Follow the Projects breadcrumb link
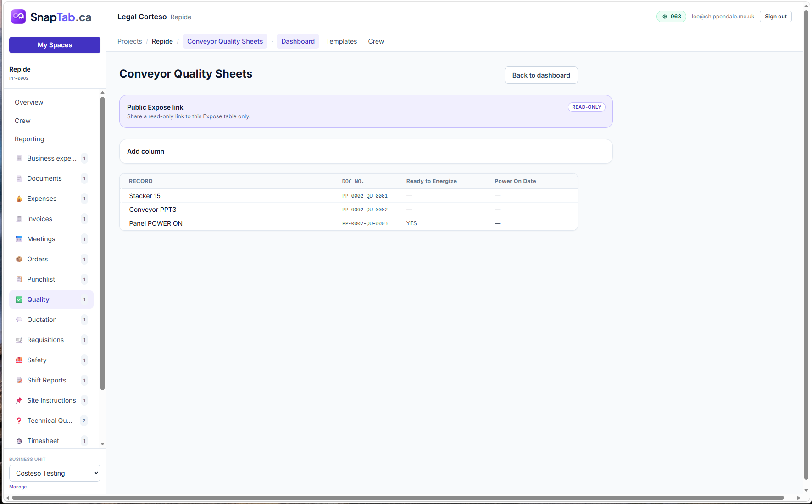The image size is (812, 504). (x=130, y=41)
